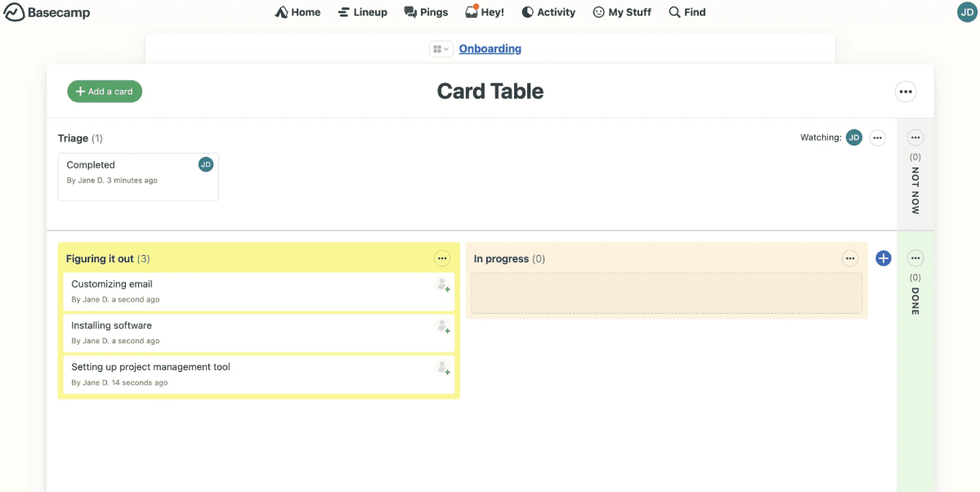
Task: Open In progress column options menu
Action: pos(850,258)
